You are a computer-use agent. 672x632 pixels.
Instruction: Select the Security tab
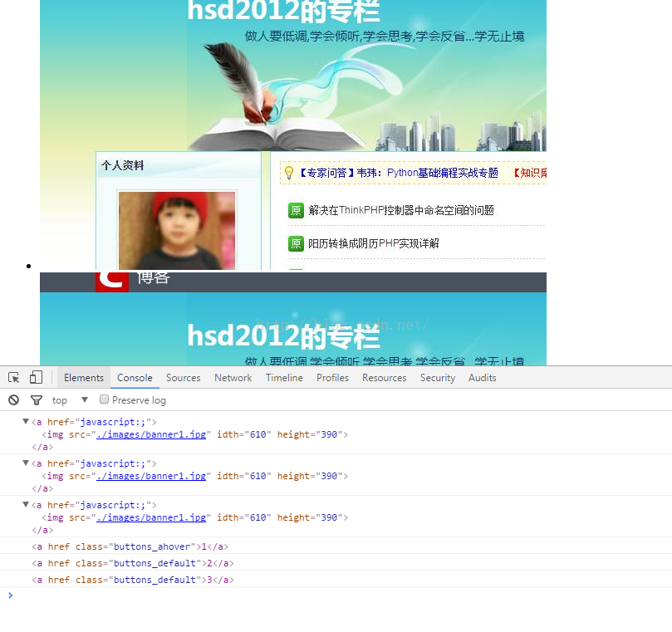click(x=438, y=378)
